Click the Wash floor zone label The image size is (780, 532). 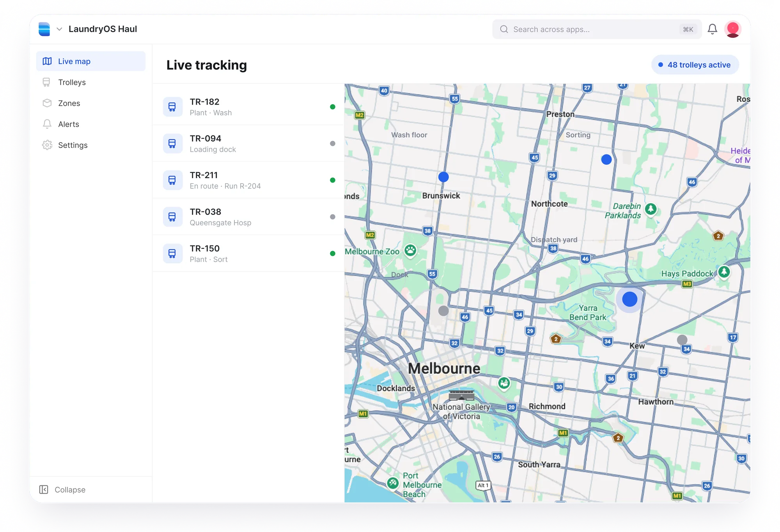(409, 135)
